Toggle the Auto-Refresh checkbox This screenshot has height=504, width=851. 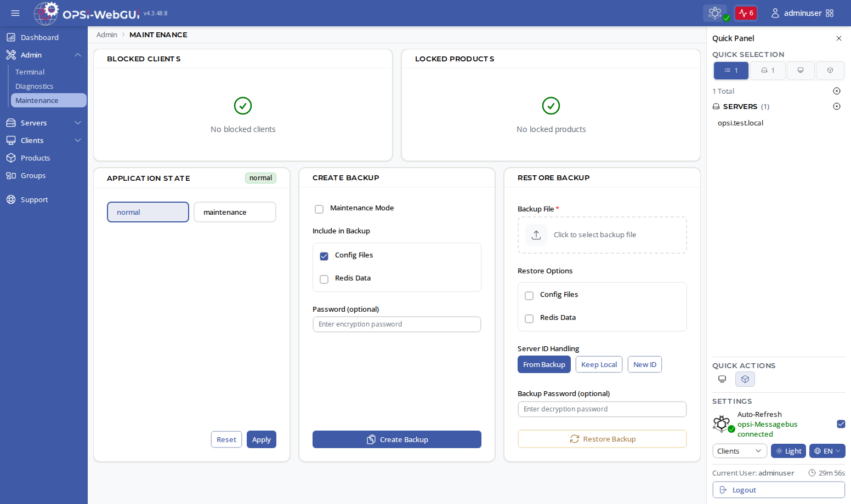841,424
